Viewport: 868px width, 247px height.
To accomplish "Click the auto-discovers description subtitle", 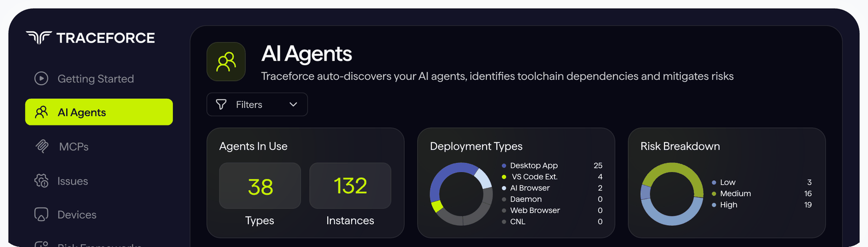I will [x=497, y=77].
